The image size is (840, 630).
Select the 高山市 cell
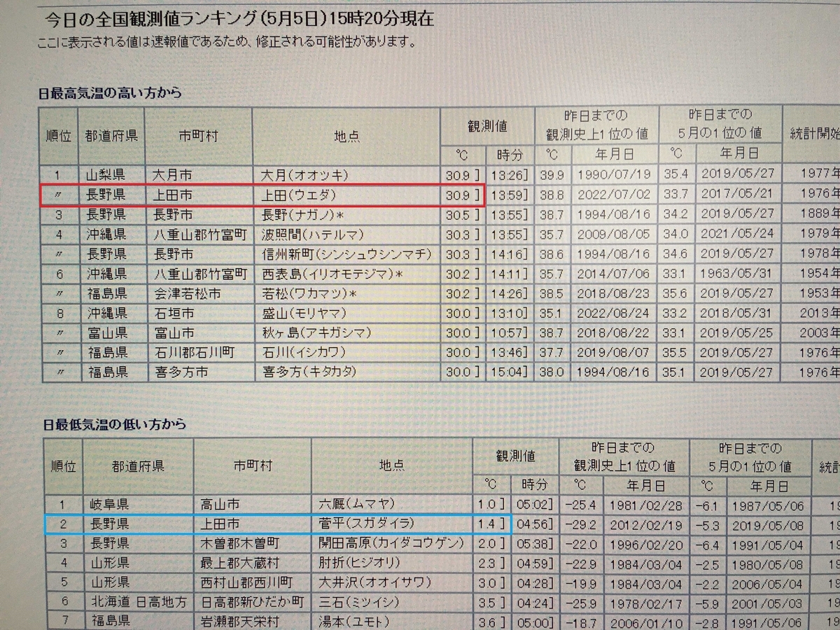tap(220, 504)
